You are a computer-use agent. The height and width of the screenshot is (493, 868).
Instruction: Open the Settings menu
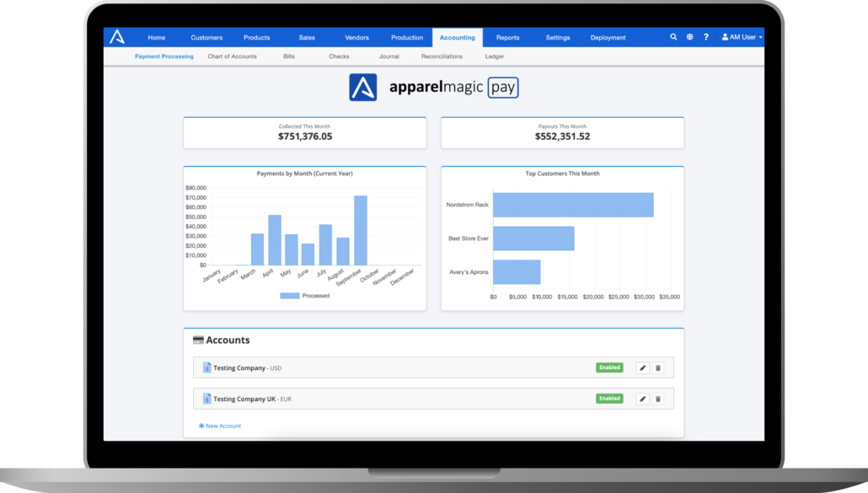point(557,38)
